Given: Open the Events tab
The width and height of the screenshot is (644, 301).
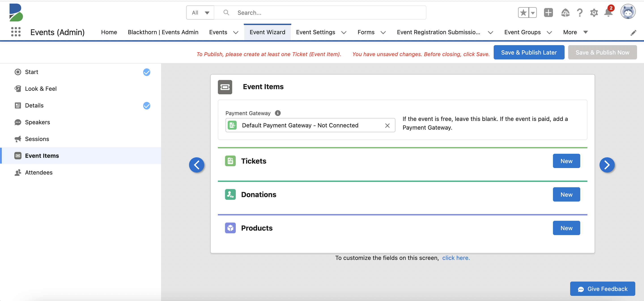Looking at the screenshot, I should pyautogui.click(x=218, y=32).
